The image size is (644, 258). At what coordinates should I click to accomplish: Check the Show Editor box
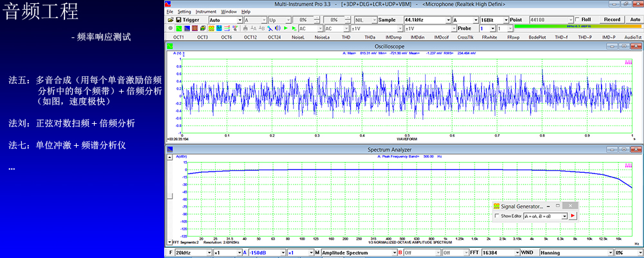click(497, 216)
